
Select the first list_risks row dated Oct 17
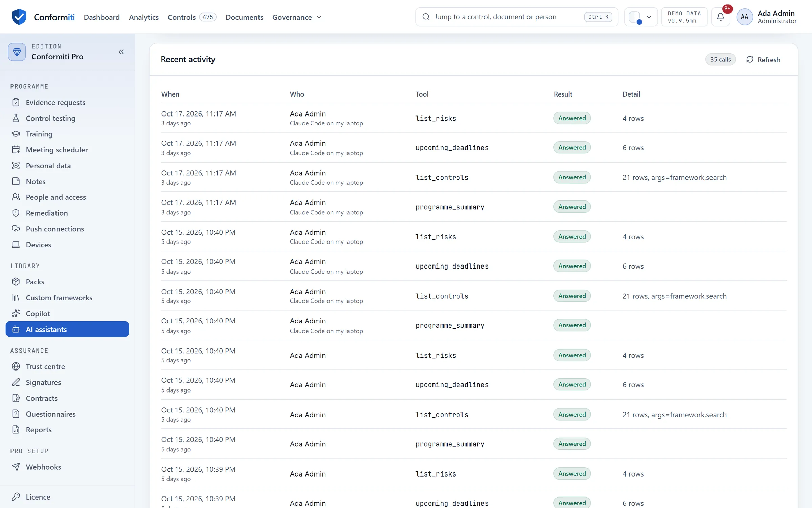click(x=474, y=118)
